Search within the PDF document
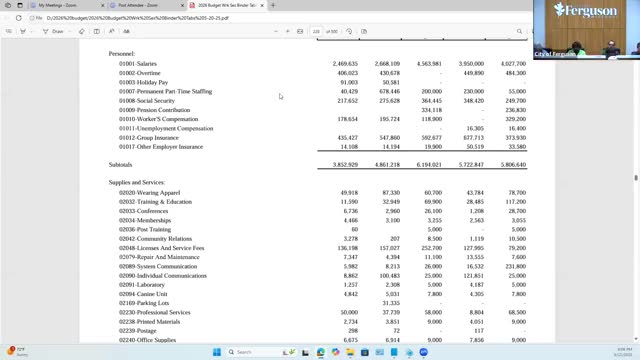 [519, 31]
